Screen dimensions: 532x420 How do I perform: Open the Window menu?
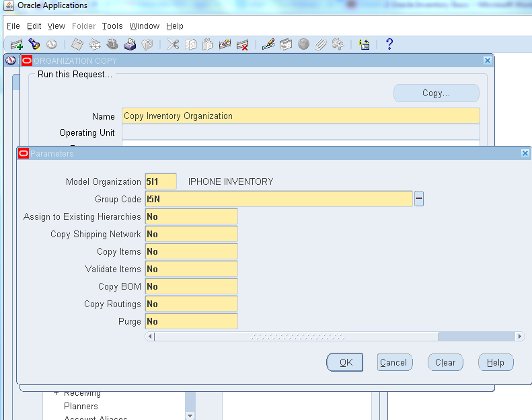click(x=145, y=26)
